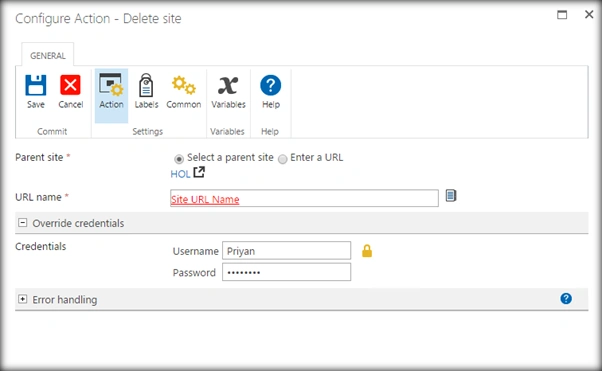Open the Labels settings icon
The image size is (602, 371).
tap(146, 85)
